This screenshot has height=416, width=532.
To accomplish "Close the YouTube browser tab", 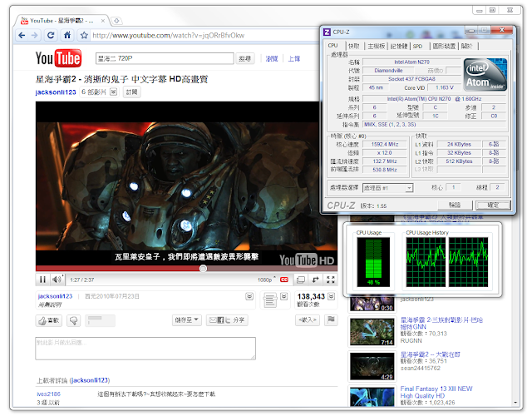I will pos(103,21).
